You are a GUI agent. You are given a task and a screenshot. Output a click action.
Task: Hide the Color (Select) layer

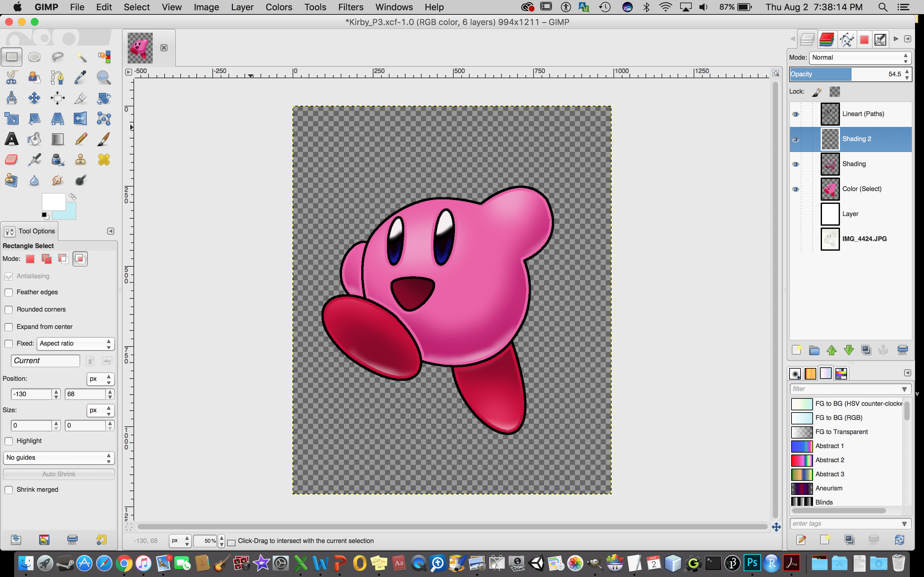pos(795,189)
